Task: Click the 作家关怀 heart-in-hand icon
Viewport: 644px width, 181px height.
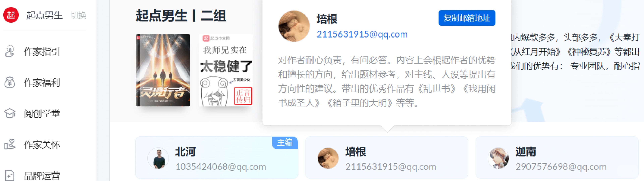Action: (x=10, y=144)
